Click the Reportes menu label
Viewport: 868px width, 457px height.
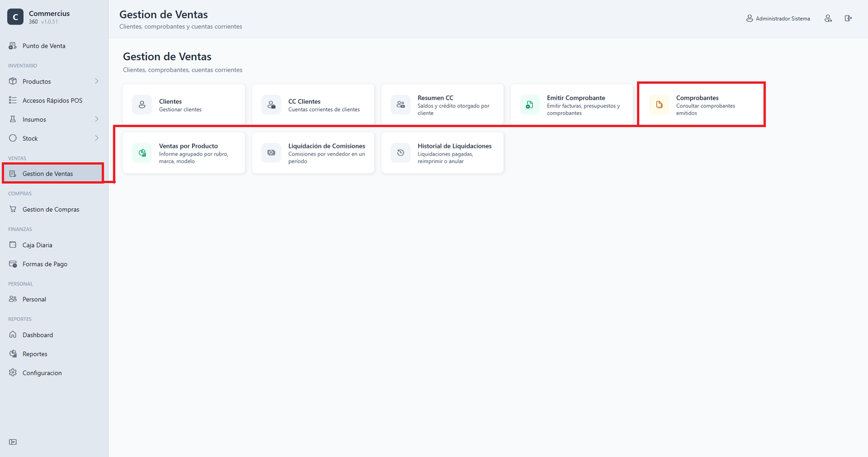click(35, 354)
